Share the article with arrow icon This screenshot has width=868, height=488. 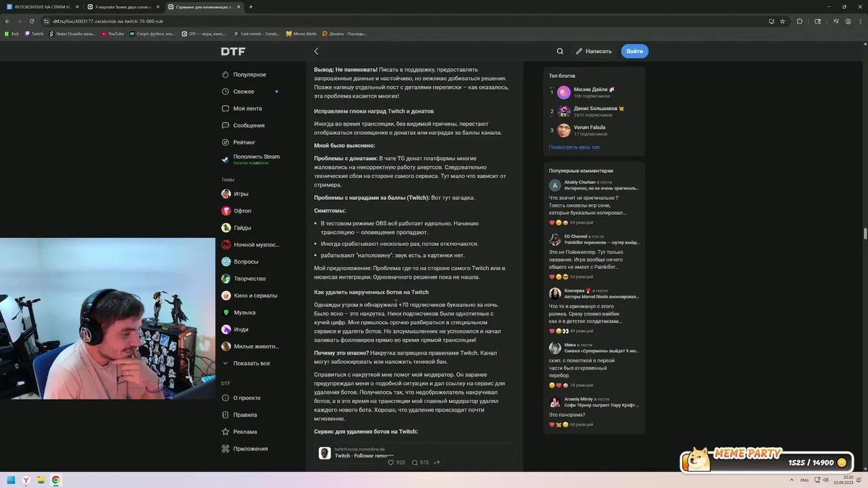pos(437,462)
